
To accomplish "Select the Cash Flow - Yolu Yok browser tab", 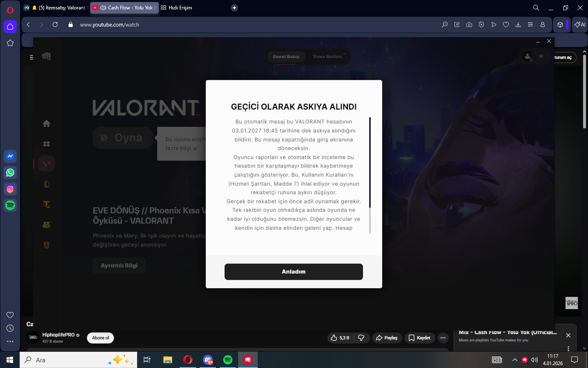I will (x=124, y=8).
